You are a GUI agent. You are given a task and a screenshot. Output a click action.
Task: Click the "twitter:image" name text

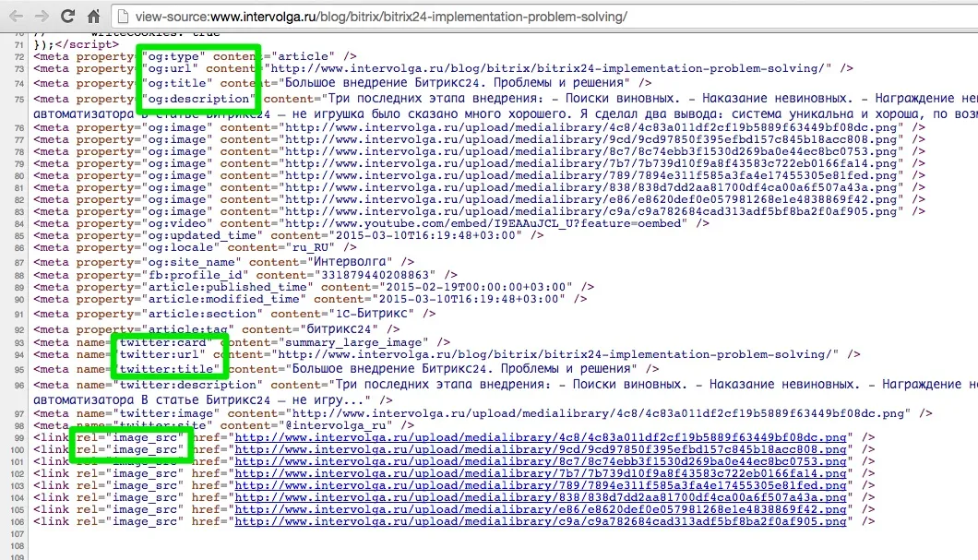(x=166, y=413)
